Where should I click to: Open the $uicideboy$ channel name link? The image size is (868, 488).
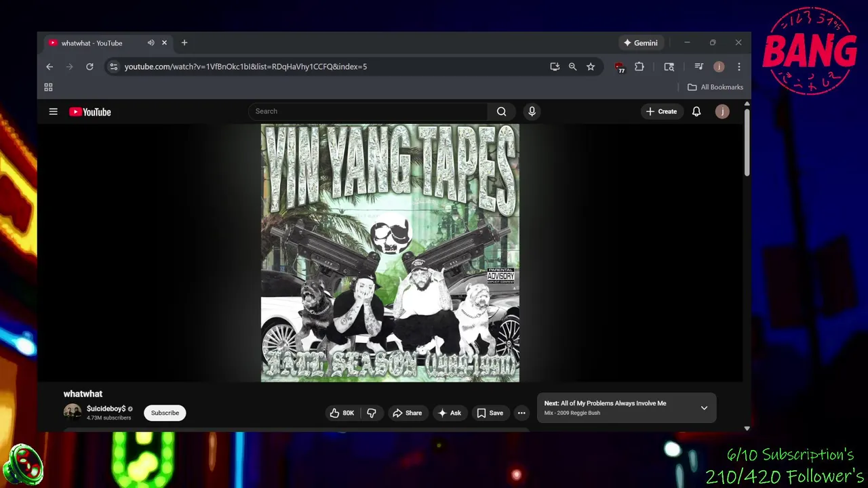[x=106, y=409]
